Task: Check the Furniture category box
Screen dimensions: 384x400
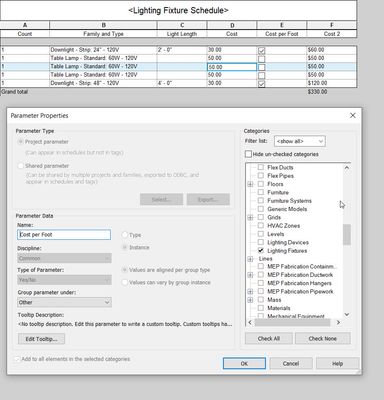Action: pos(261,192)
